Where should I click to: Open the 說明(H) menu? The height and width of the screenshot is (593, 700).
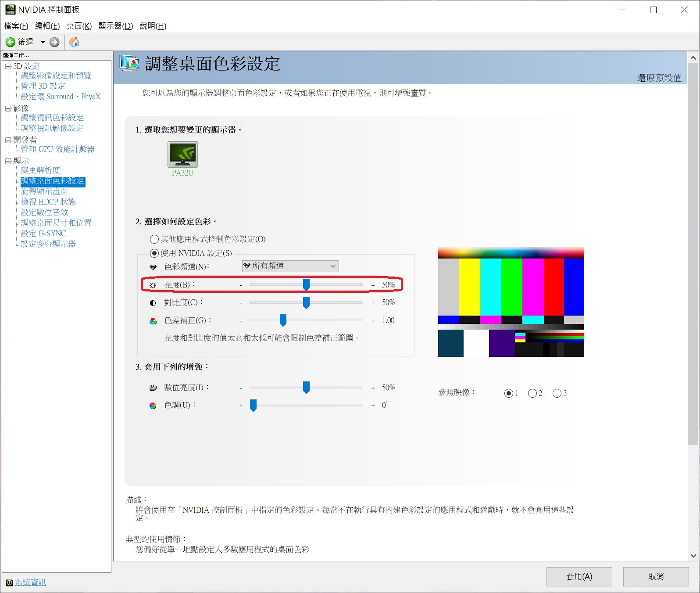153,26
